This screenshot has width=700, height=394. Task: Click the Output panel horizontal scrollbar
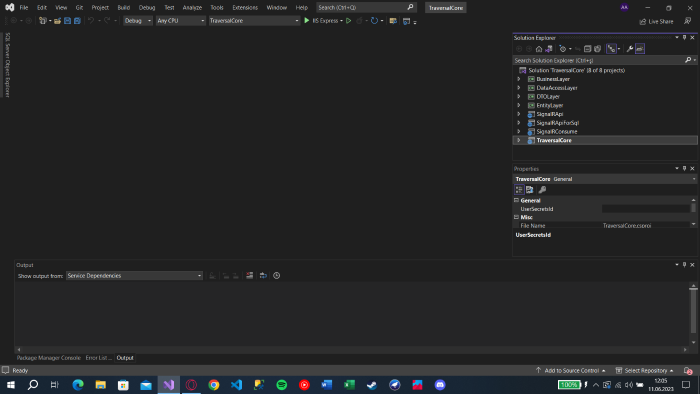352,349
